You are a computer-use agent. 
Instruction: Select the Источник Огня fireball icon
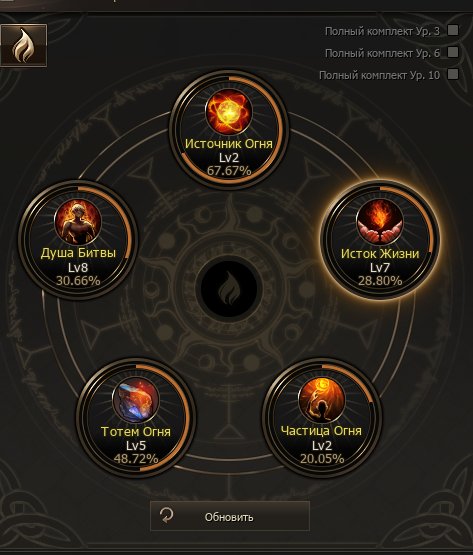point(229,113)
